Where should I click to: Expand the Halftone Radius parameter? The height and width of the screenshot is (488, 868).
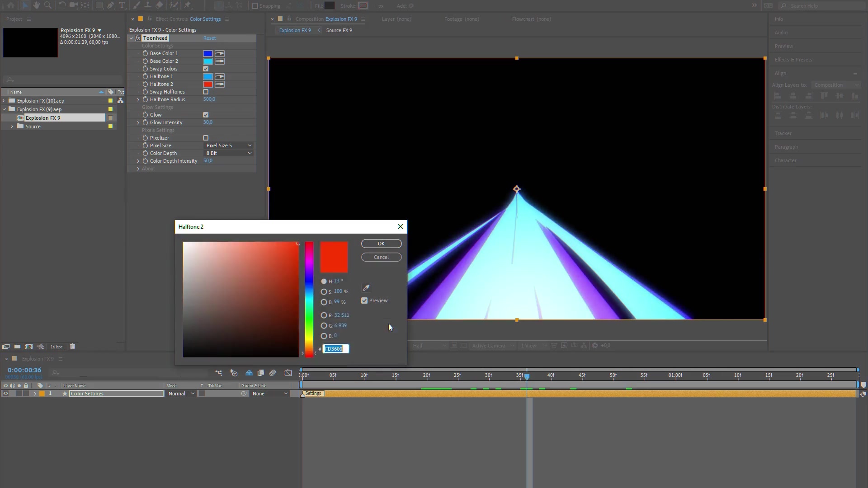138,99
